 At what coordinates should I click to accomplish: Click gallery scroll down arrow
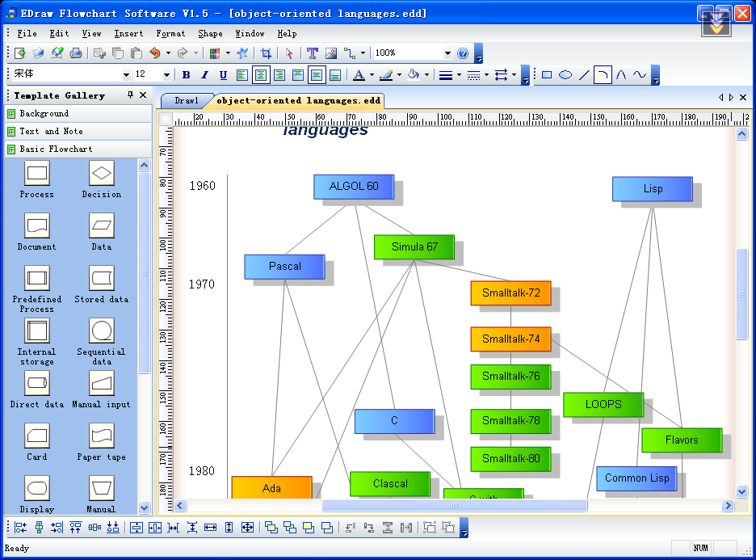pyautogui.click(x=144, y=508)
